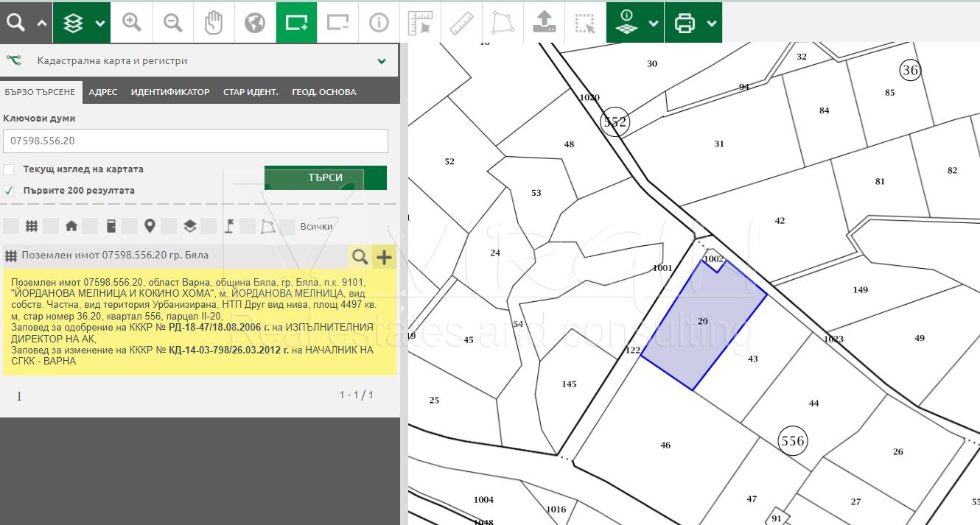Open the layers tool dropdown arrow
The width and height of the screenshot is (980, 525).
[x=100, y=23]
